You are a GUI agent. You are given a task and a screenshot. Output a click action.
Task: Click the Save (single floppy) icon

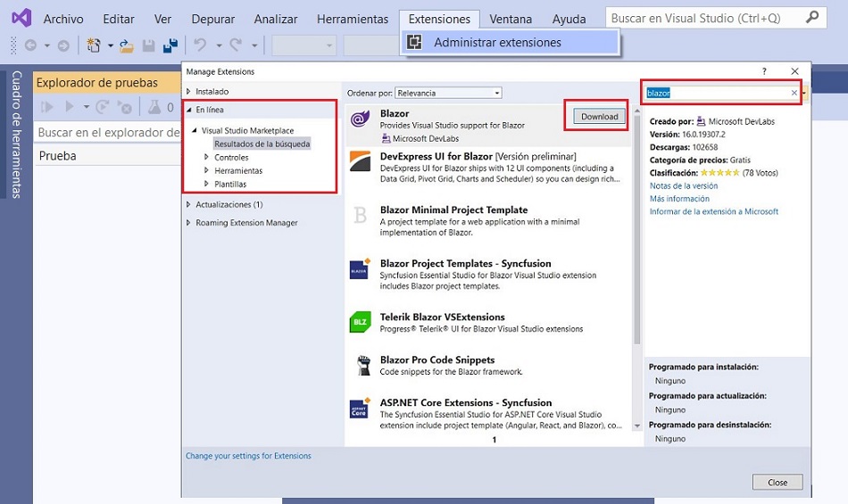(x=149, y=45)
